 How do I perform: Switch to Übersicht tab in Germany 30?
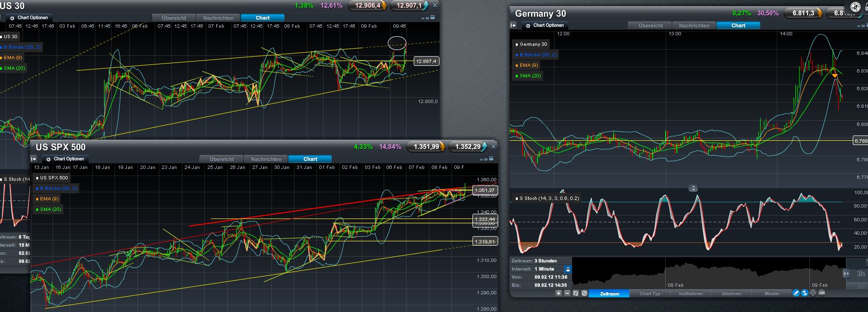tap(650, 25)
